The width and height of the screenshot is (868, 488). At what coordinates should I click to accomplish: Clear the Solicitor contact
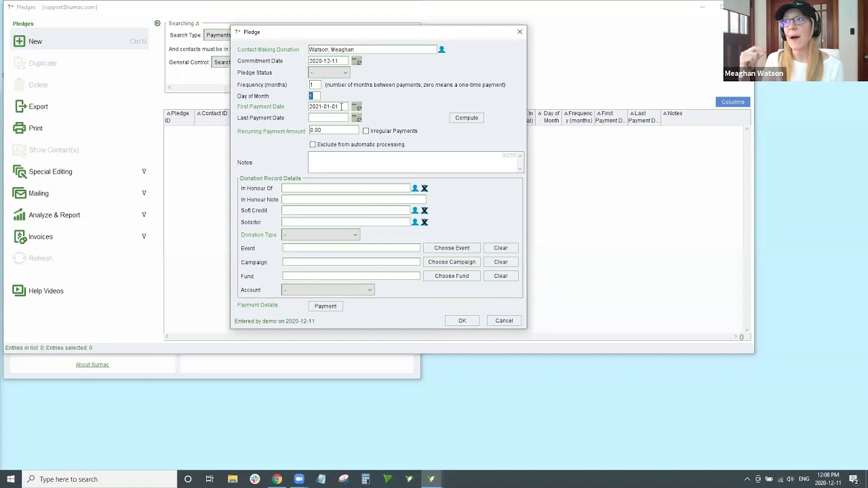pyautogui.click(x=425, y=222)
